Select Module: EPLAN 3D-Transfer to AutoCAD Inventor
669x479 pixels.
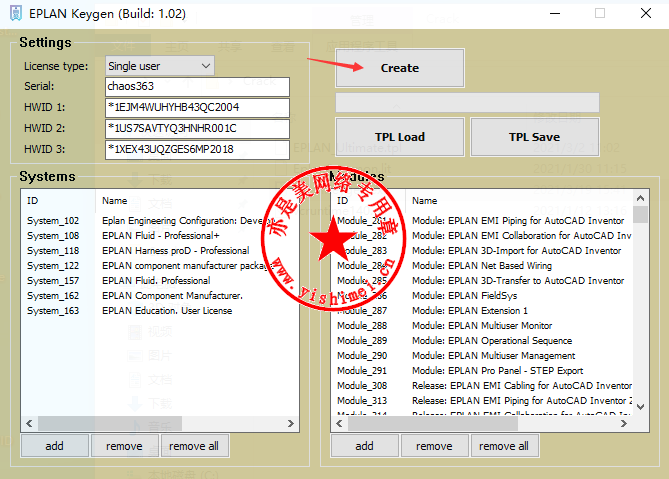(482, 281)
